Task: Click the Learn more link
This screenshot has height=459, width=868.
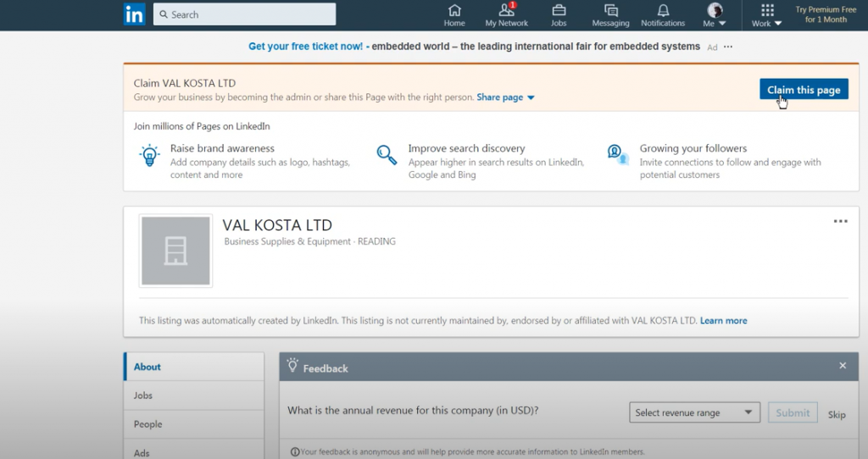Action: [724, 321]
